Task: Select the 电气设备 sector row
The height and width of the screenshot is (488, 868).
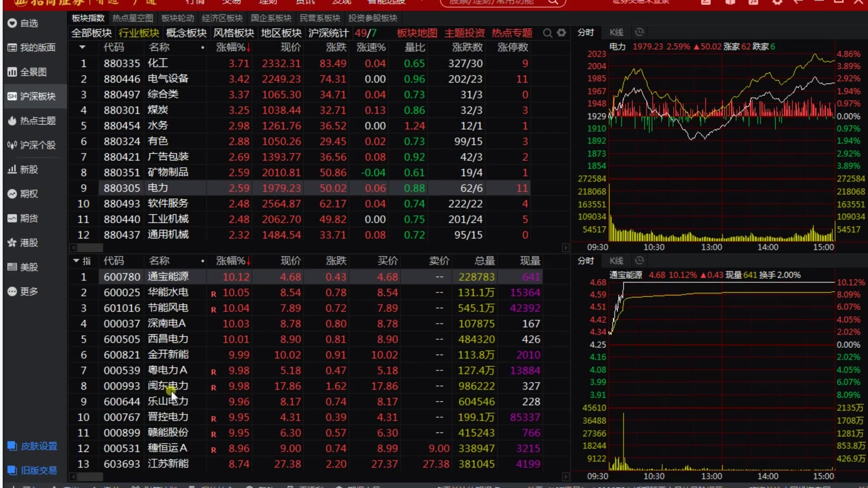Action: pos(299,79)
